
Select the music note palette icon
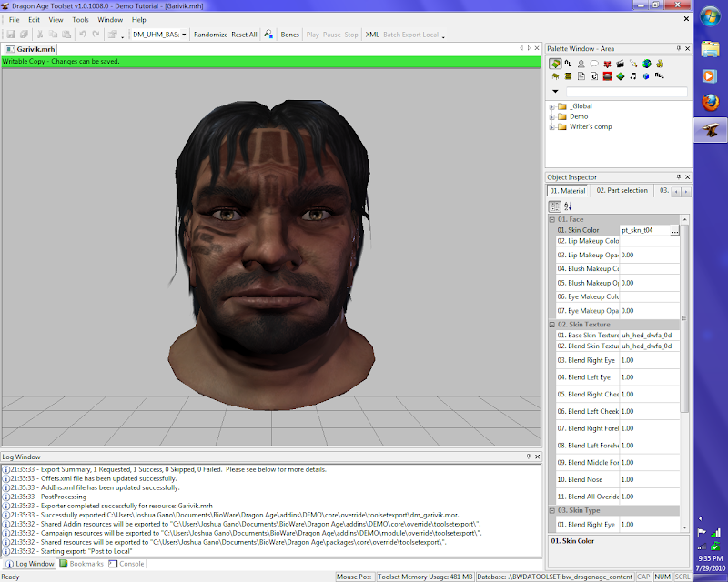pyautogui.click(x=633, y=76)
